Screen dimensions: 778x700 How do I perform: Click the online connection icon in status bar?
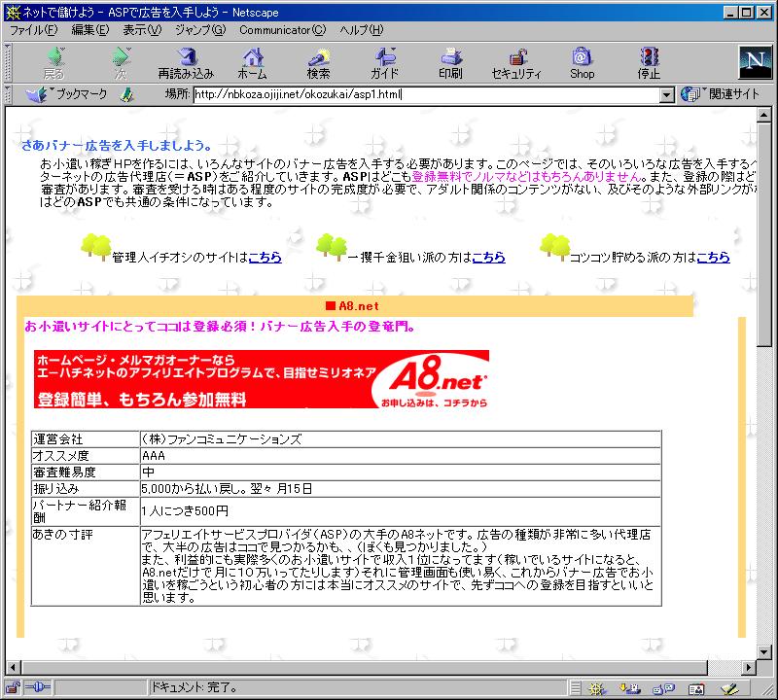tap(38, 687)
